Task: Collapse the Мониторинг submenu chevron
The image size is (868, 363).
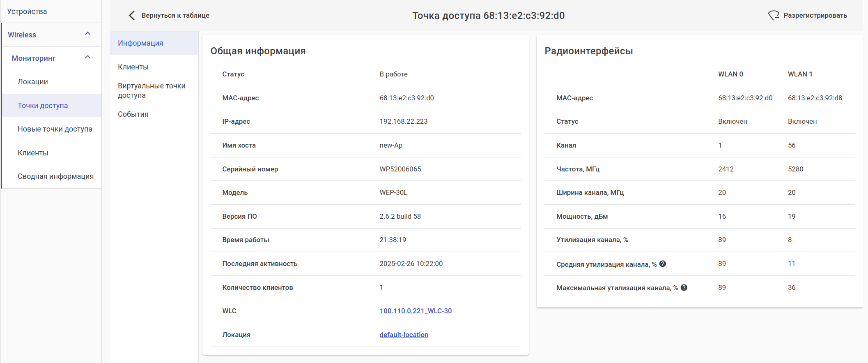Action: 87,57
